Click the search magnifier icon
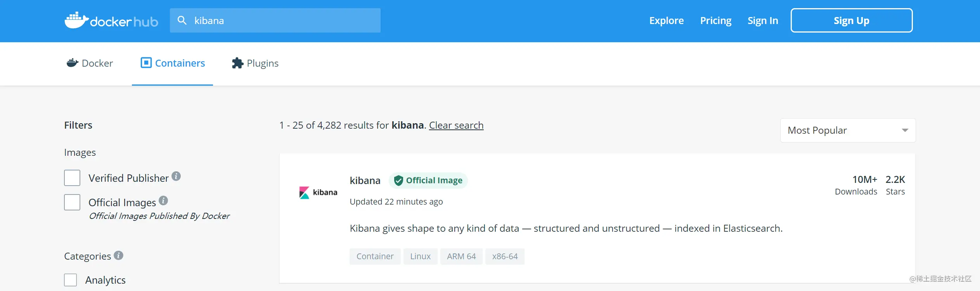Screen dimensions: 980x291 tap(182, 20)
